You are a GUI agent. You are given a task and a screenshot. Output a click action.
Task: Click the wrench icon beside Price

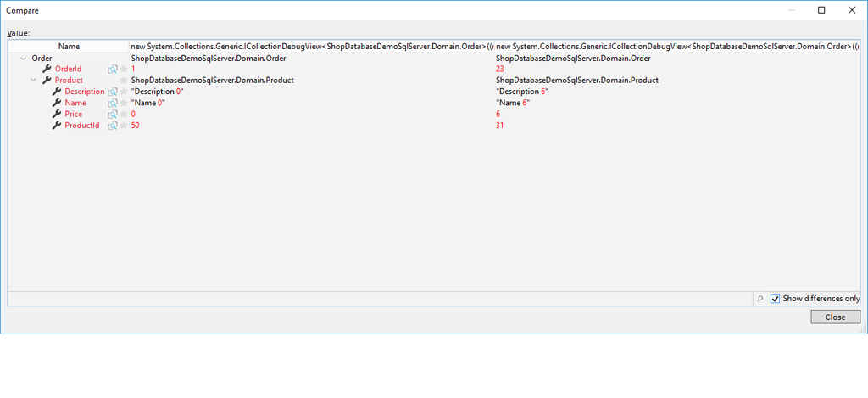(57, 114)
